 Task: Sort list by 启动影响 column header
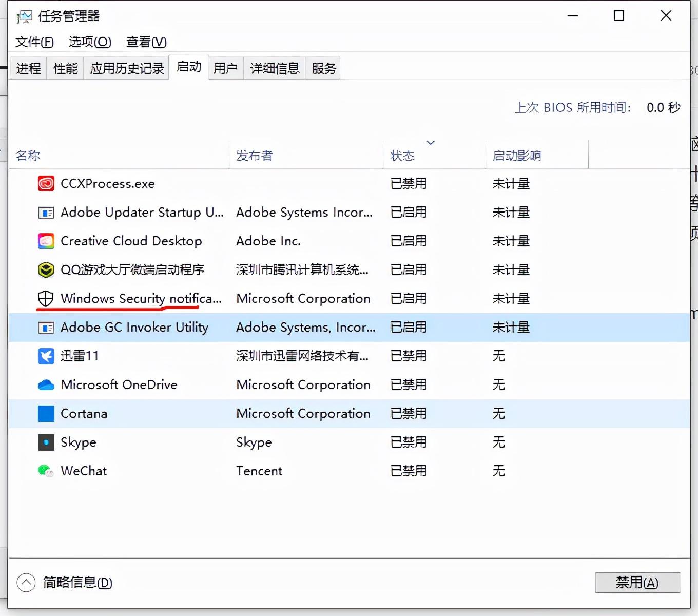click(x=517, y=156)
